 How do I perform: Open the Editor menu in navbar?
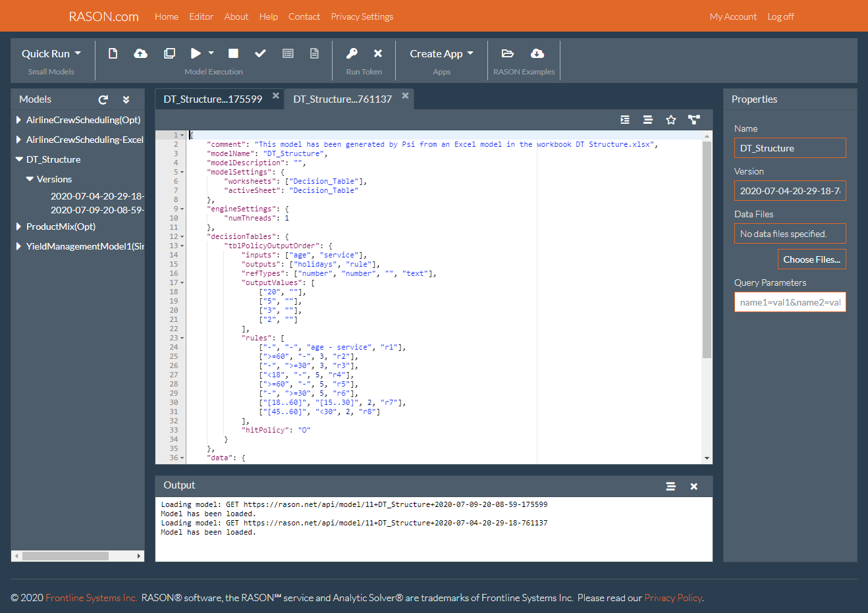coord(201,16)
